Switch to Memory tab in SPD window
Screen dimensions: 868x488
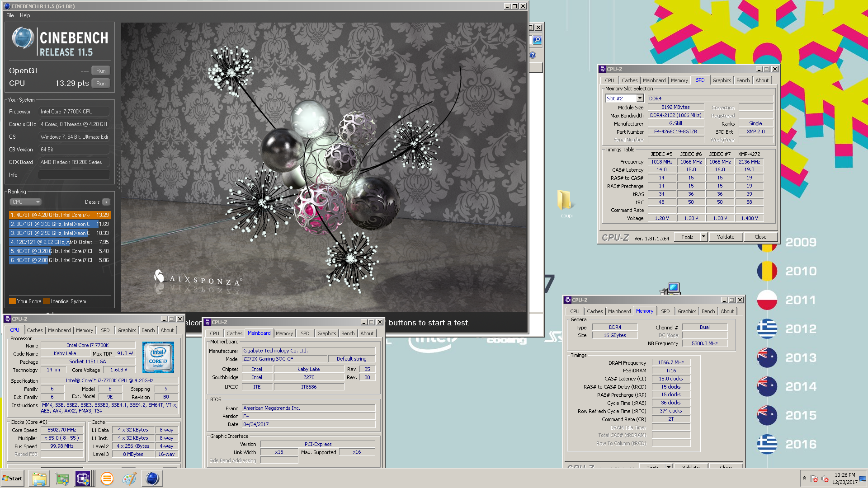(679, 80)
